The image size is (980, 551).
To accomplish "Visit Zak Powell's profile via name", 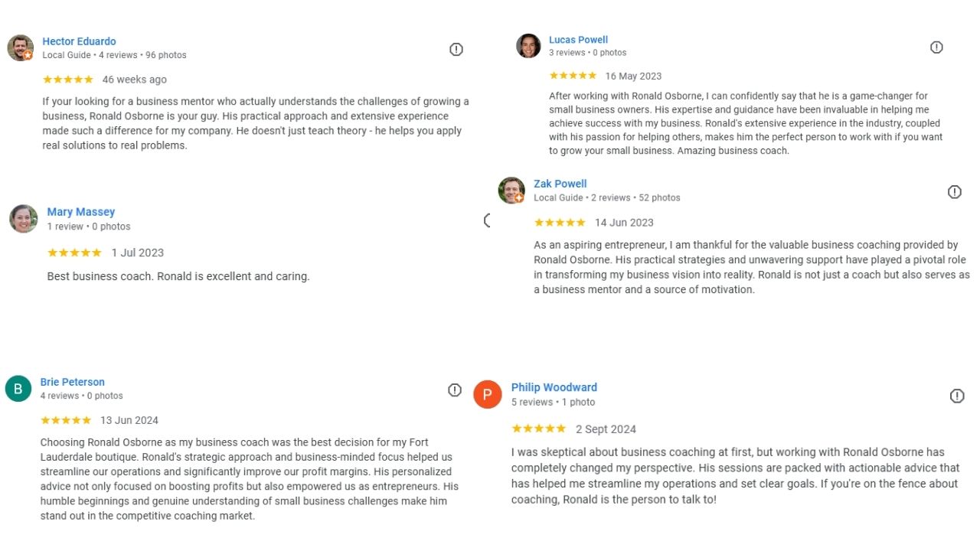I will click(560, 184).
